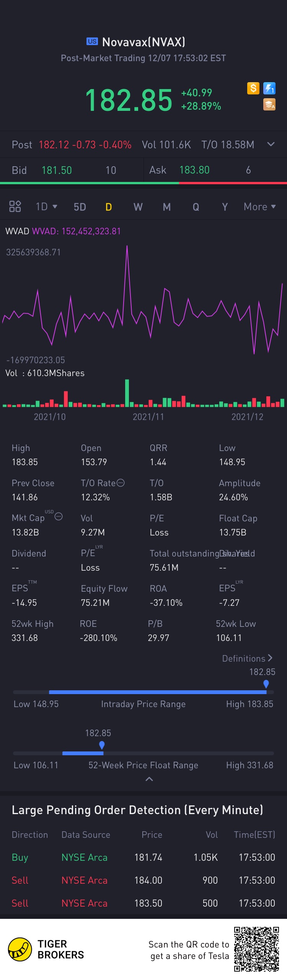
Task: Tap the Ask price 183.80
Action: point(194,170)
